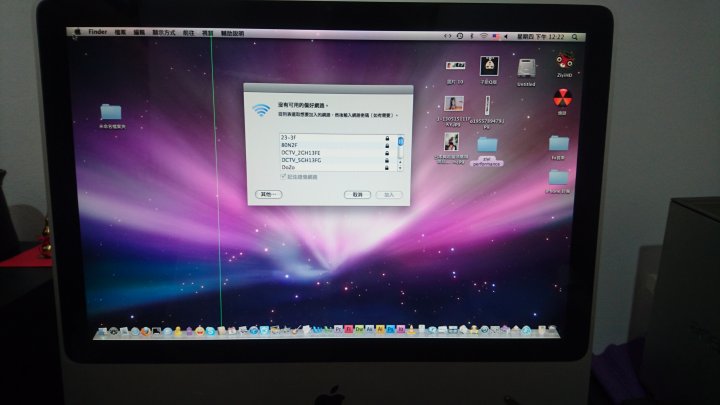
Task: Click the network list scrollbar thumb
Action: pyautogui.click(x=400, y=141)
